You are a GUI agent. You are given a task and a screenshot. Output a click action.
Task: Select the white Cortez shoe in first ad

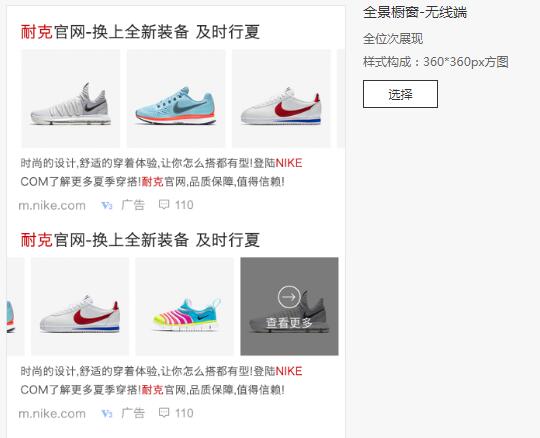(x=281, y=99)
